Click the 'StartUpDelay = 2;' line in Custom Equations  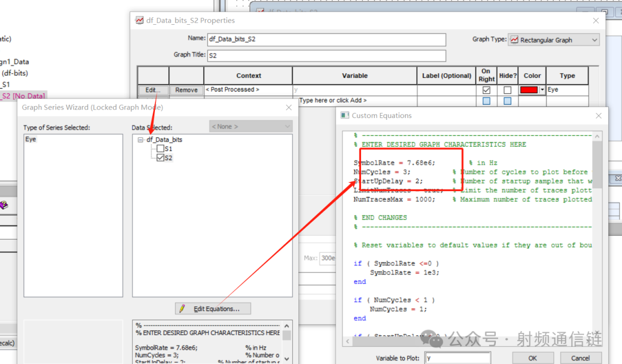(x=388, y=181)
